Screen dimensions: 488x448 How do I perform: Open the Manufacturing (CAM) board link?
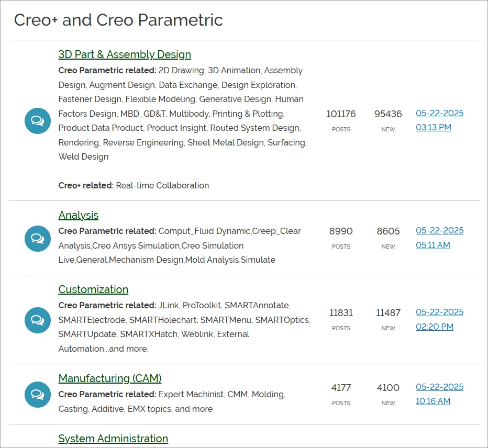coord(110,378)
